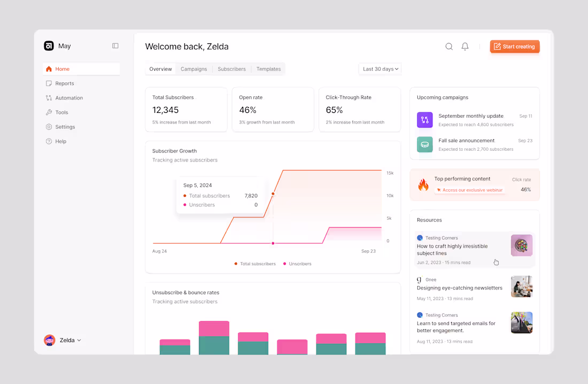Toggle the Unsubscribers chart legend
Viewport: 588px width, 384px height.
click(x=296, y=264)
